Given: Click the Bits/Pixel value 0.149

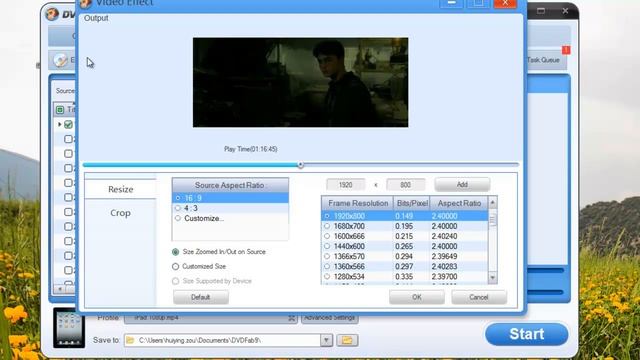Looking at the screenshot, I should point(404,216).
